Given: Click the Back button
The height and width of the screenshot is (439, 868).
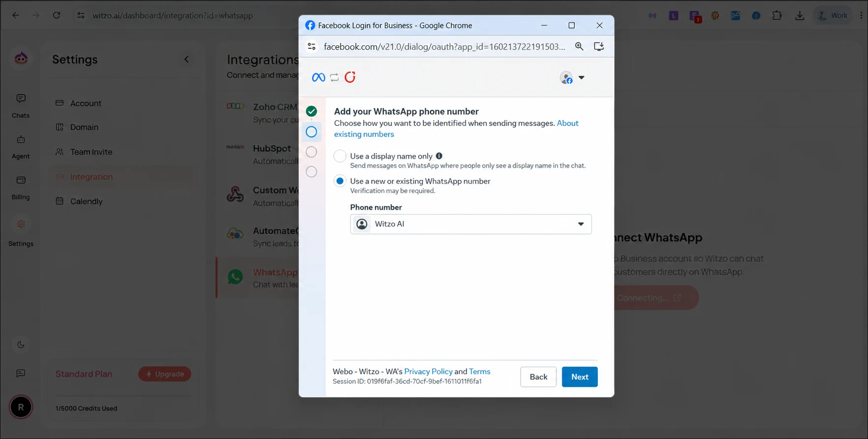Looking at the screenshot, I should click(538, 377).
